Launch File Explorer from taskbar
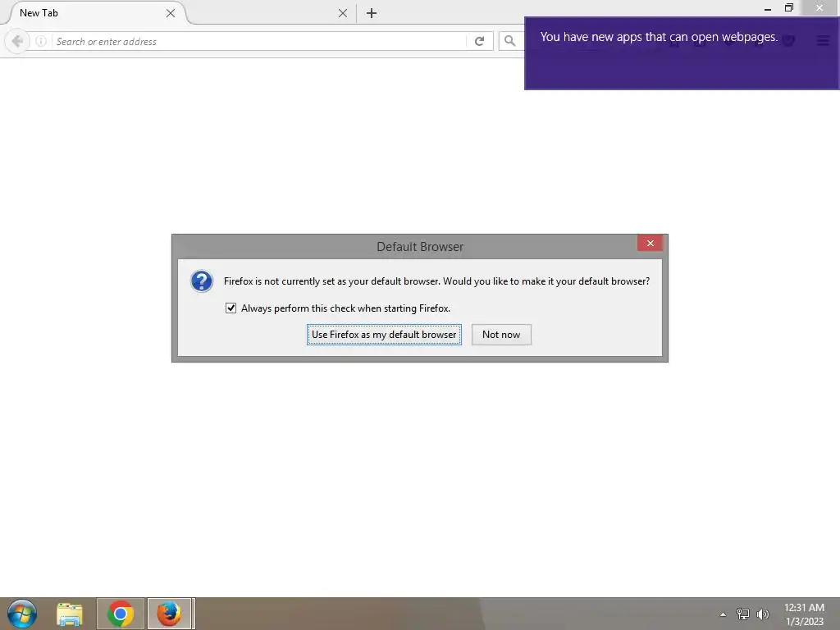This screenshot has height=630, width=840. click(x=70, y=614)
